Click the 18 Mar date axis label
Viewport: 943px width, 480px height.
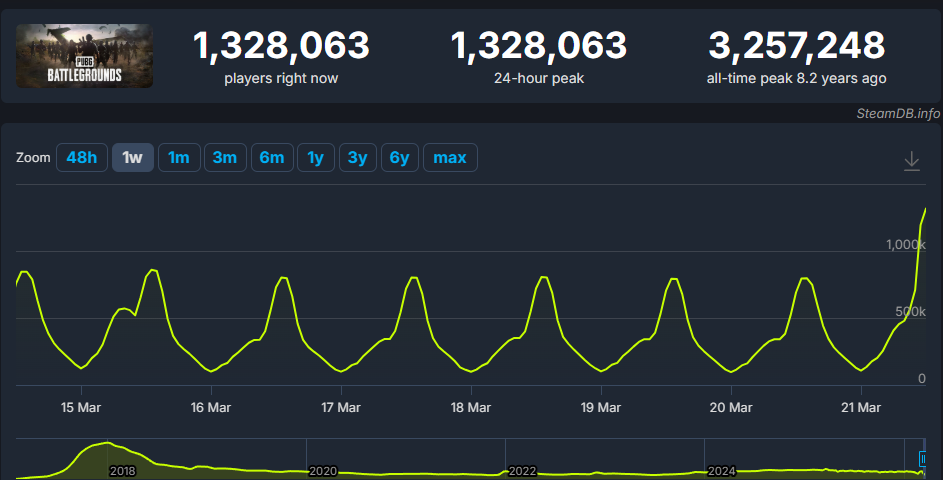(x=470, y=408)
